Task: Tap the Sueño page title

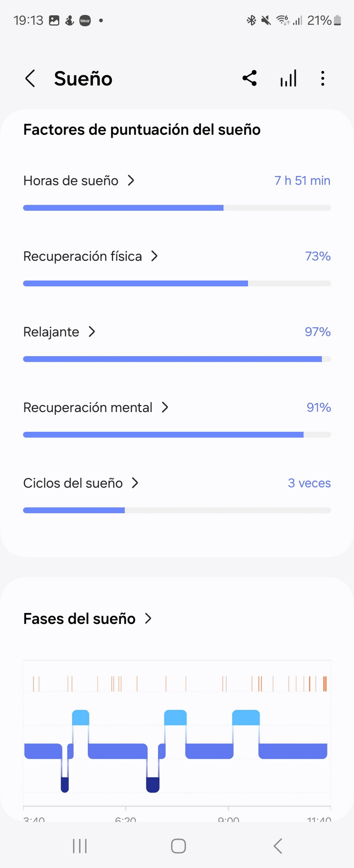Action: 83,79
